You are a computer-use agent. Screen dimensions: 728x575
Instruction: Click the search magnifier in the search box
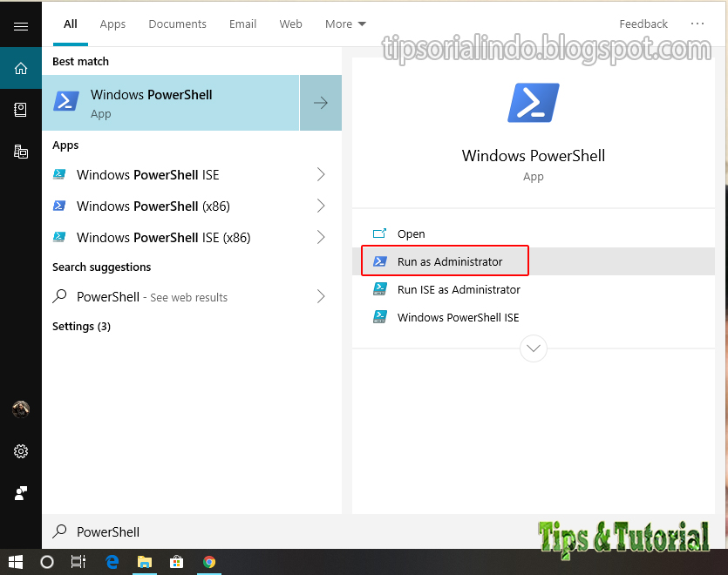[58, 531]
